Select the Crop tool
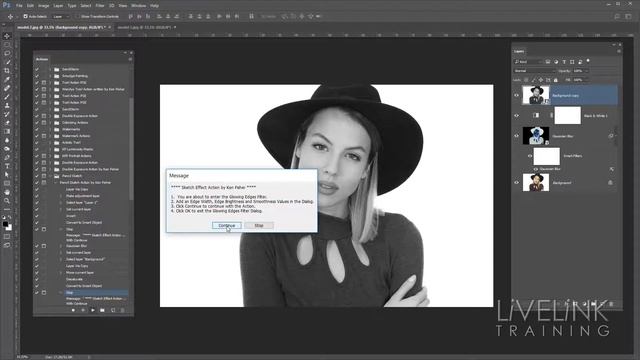 point(7,71)
